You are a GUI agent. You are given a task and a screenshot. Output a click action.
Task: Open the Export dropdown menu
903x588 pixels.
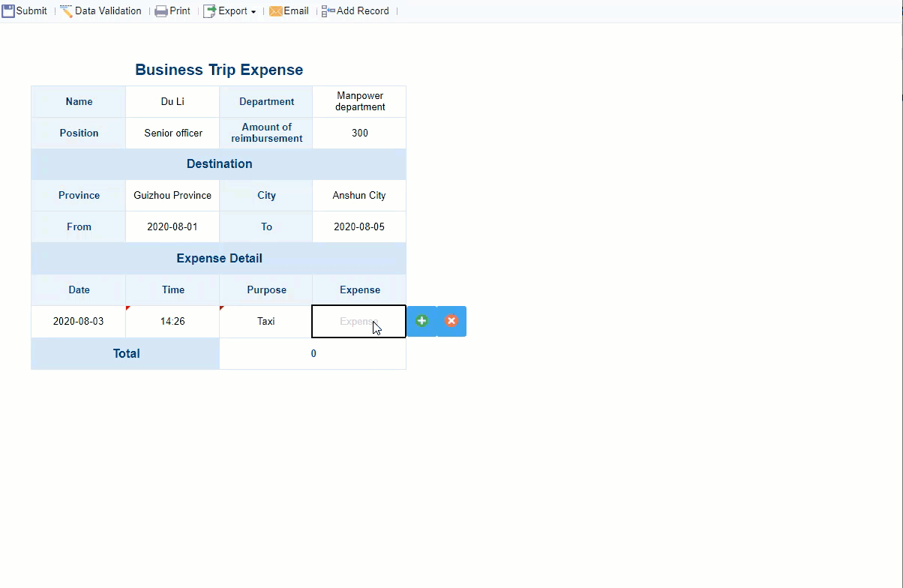pos(229,11)
